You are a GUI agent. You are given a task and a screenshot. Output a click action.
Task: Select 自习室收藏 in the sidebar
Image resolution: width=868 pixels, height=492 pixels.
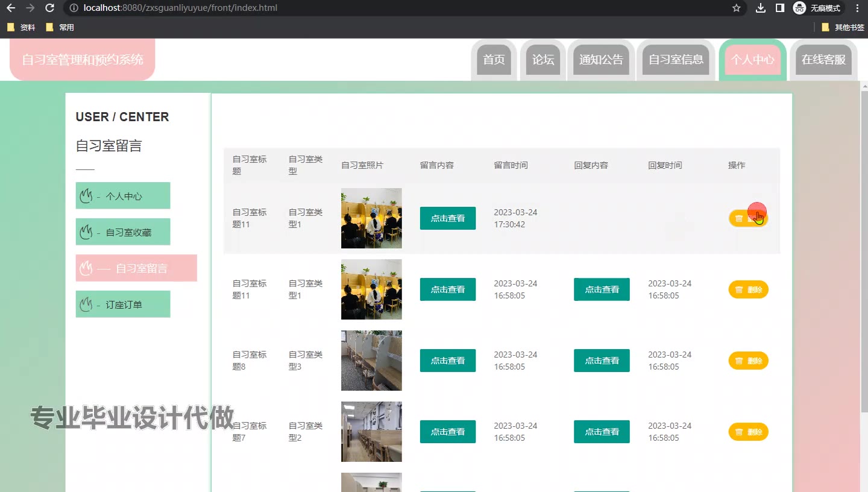pos(123,232)
